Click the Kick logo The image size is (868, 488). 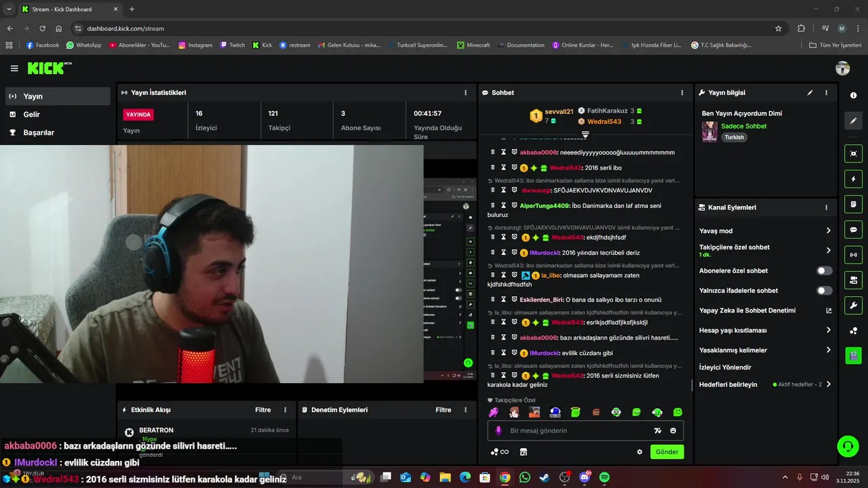(50, 68)
